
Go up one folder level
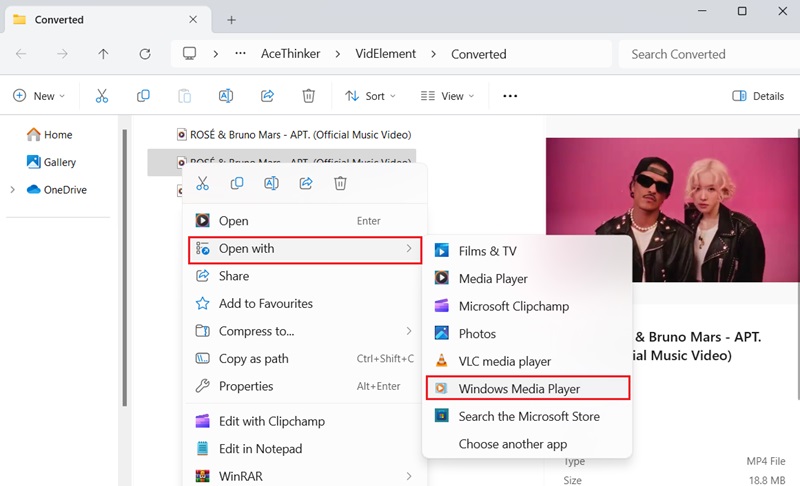pos(104,54)
